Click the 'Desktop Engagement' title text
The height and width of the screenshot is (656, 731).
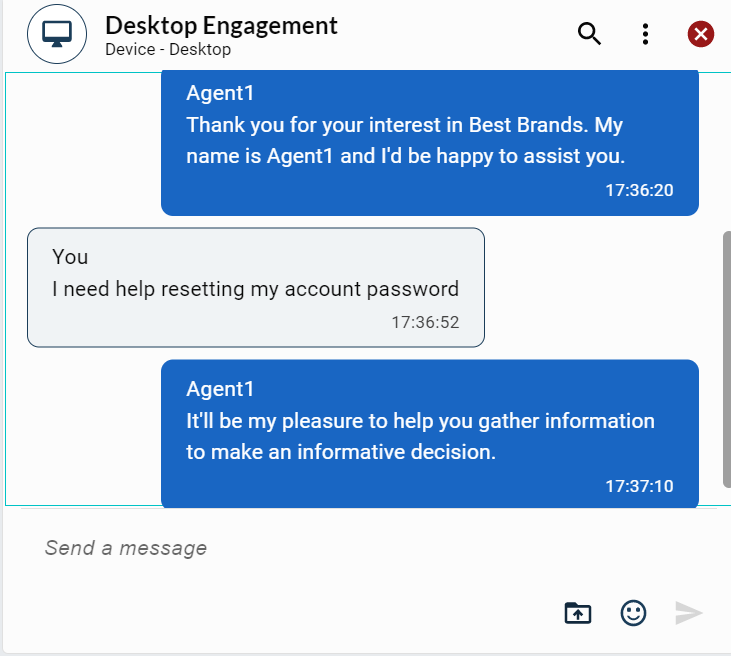coord(221,25)
